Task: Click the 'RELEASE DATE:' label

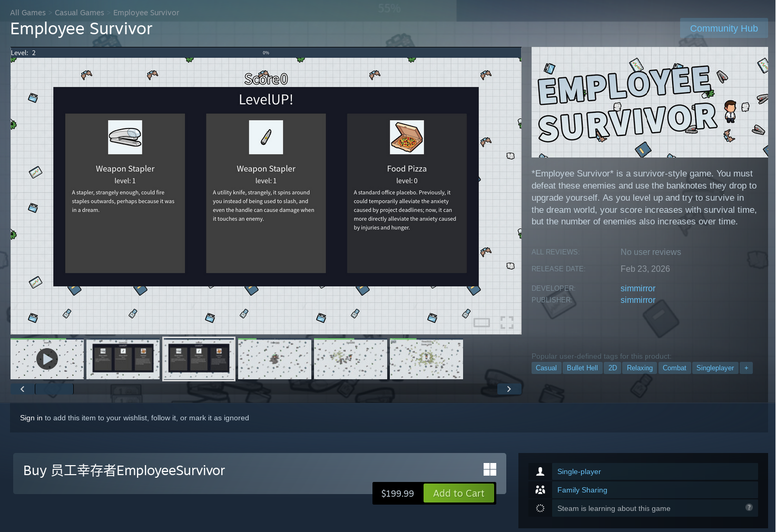Action: (558, 269)
